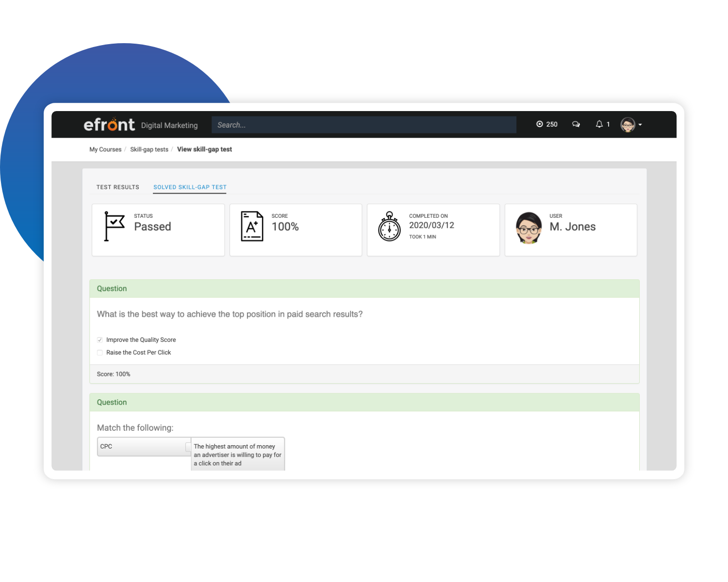Click the first Question header bar

tap(364, 289)
